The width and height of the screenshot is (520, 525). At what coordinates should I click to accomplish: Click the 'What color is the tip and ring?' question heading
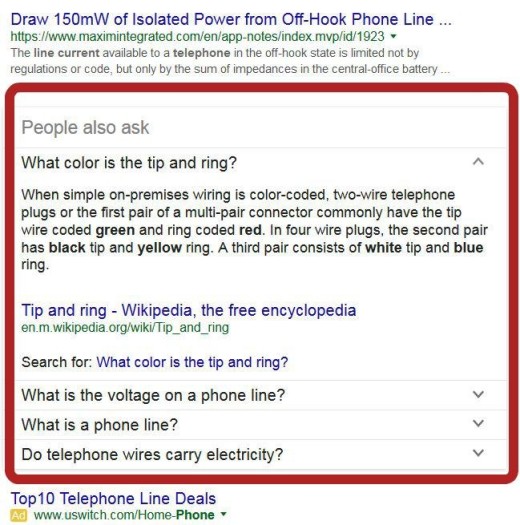(129, 163)
